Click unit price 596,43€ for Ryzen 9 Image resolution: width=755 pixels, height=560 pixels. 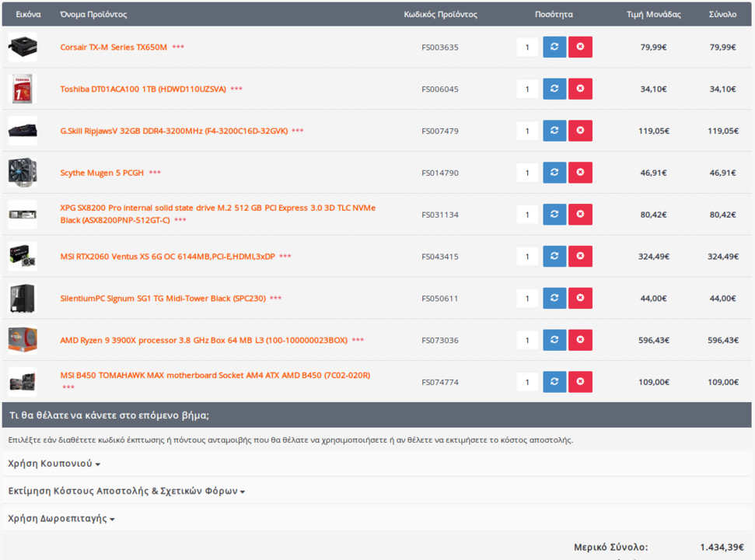[653, 341]
